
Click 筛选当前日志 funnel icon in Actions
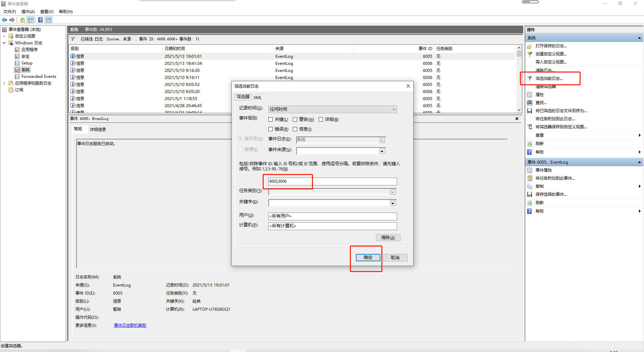[x=530, y=79]
